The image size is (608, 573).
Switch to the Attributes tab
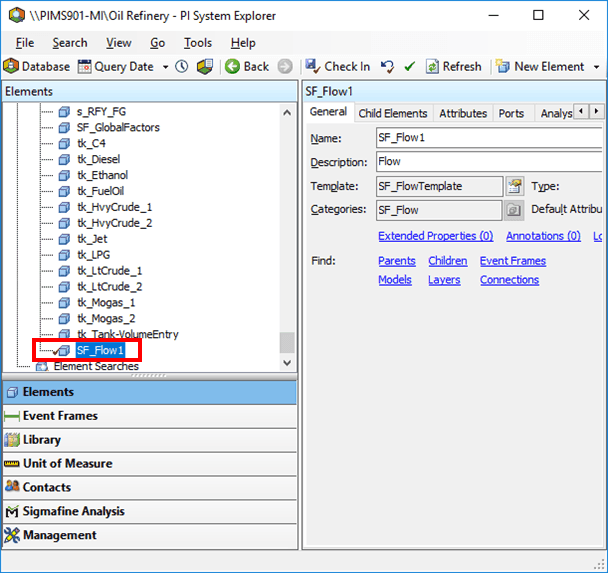coord(463,113)
